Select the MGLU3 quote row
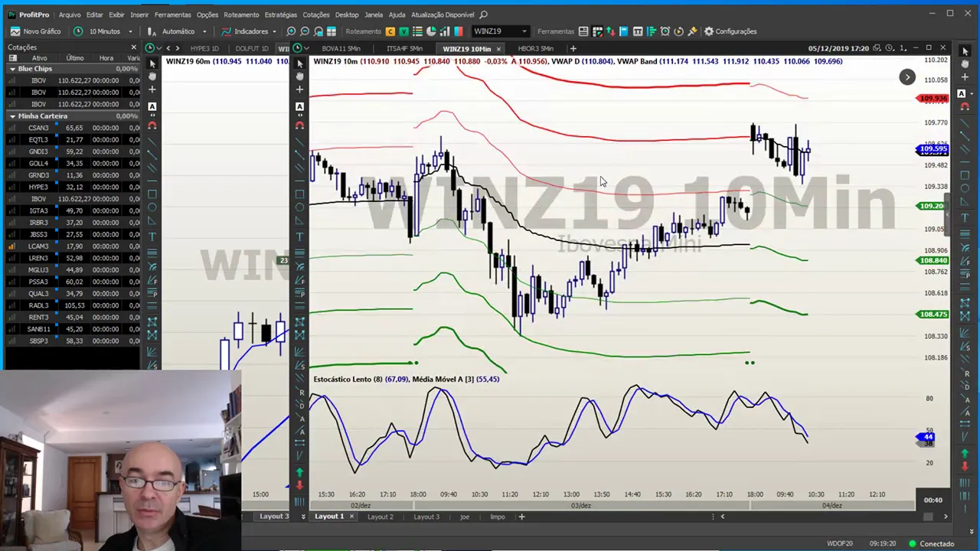The width and height of the screenshot is (980, 551). (73, 270)
